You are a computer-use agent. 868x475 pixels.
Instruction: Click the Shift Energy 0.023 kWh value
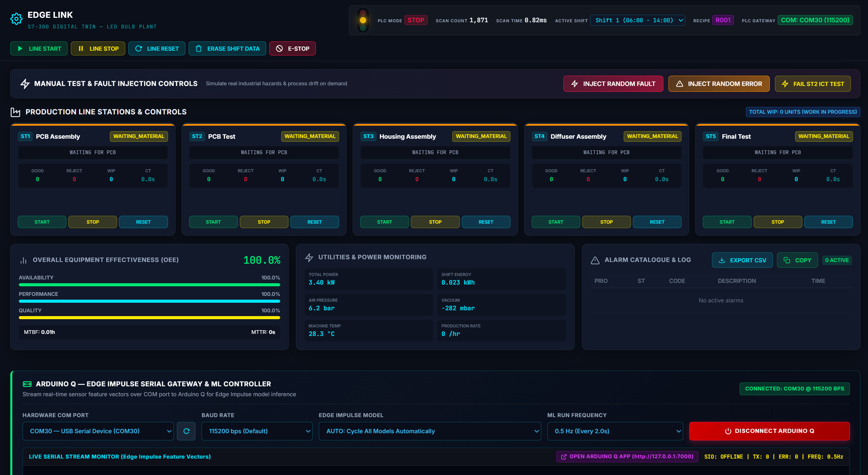458,283
